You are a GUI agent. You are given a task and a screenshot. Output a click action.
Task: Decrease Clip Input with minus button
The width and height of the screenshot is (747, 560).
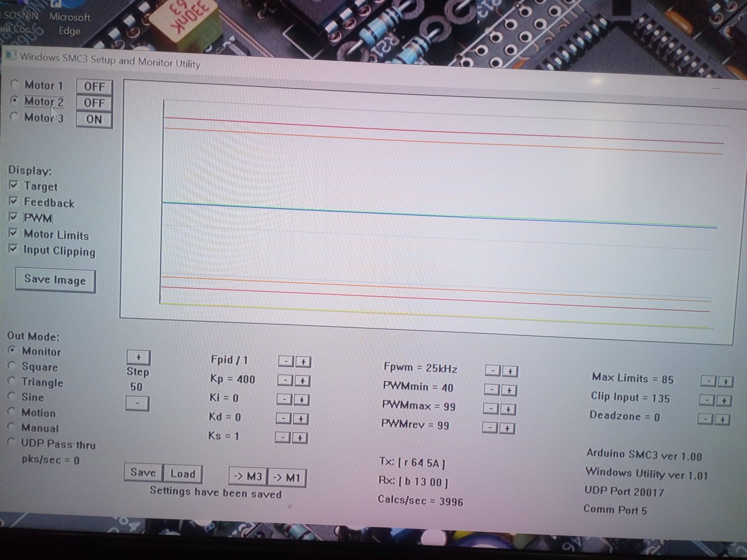point(707,400)
